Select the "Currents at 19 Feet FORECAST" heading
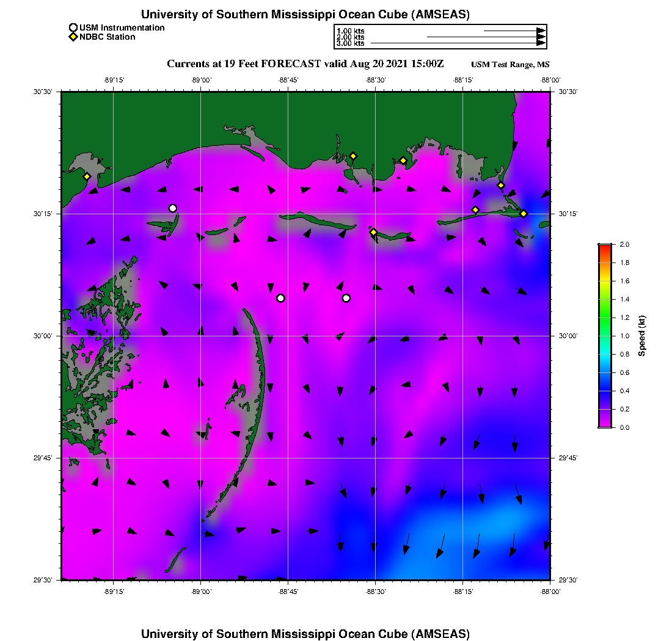 pos(305,64)
